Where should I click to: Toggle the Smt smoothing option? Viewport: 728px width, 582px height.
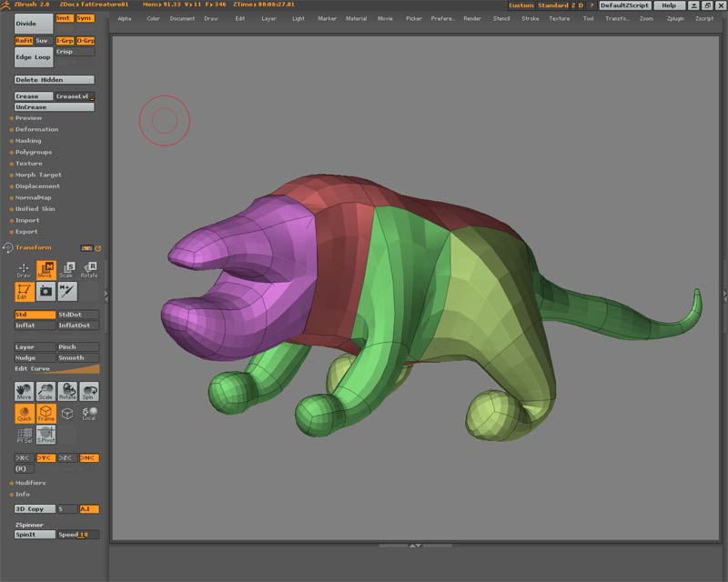[64, 17]
